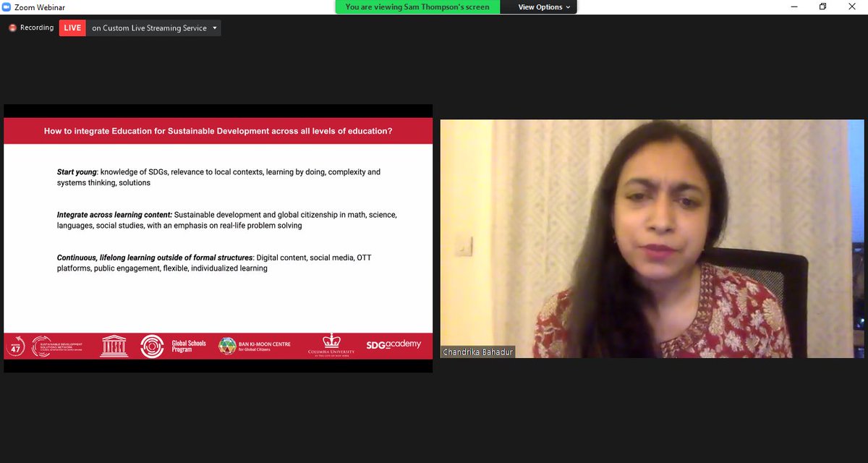The height and width of the screenshot is (463, 868).
Task: Select the Sam Thompson's screen viewing banner
Action: (416, 7)
